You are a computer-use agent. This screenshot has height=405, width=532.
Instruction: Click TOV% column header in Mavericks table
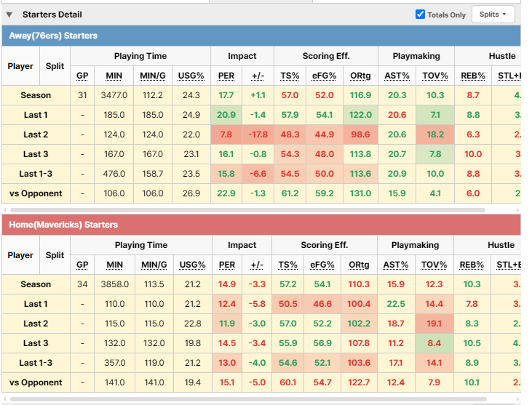point(434,265)
